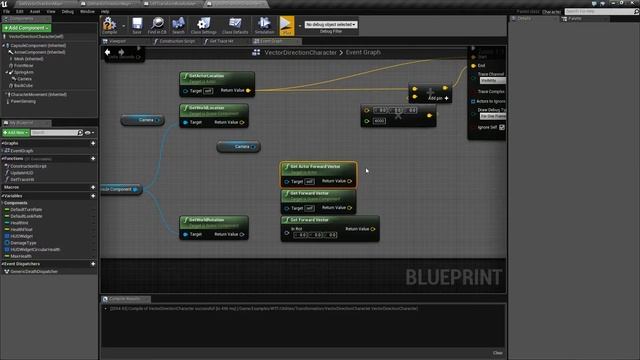Click the Add pin plus icon
This screenshot has height=360, width=640.
point(447,98)
